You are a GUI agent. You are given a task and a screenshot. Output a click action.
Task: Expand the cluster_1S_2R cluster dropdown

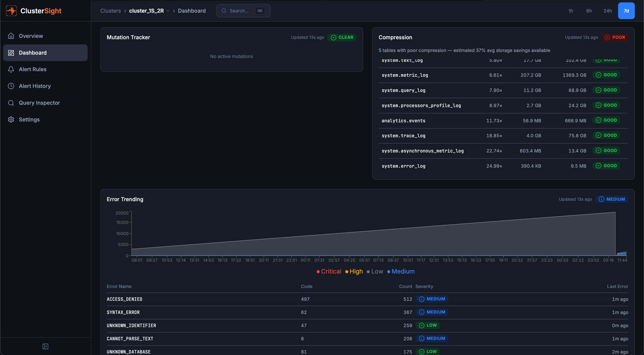point(168,11)
